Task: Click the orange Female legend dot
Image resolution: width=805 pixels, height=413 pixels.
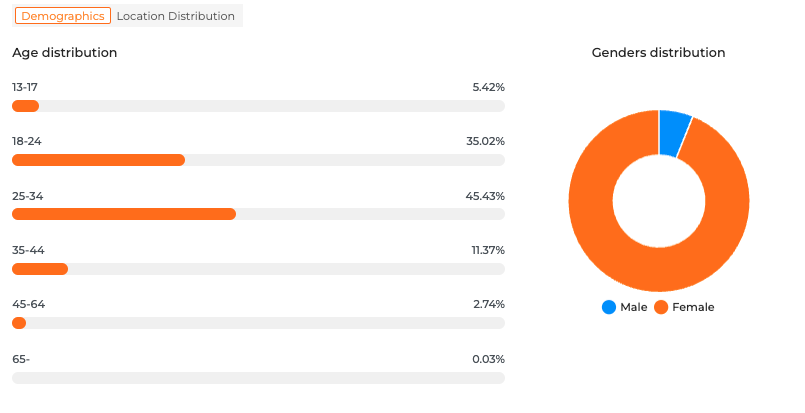Action: click(x=661, y=307)
